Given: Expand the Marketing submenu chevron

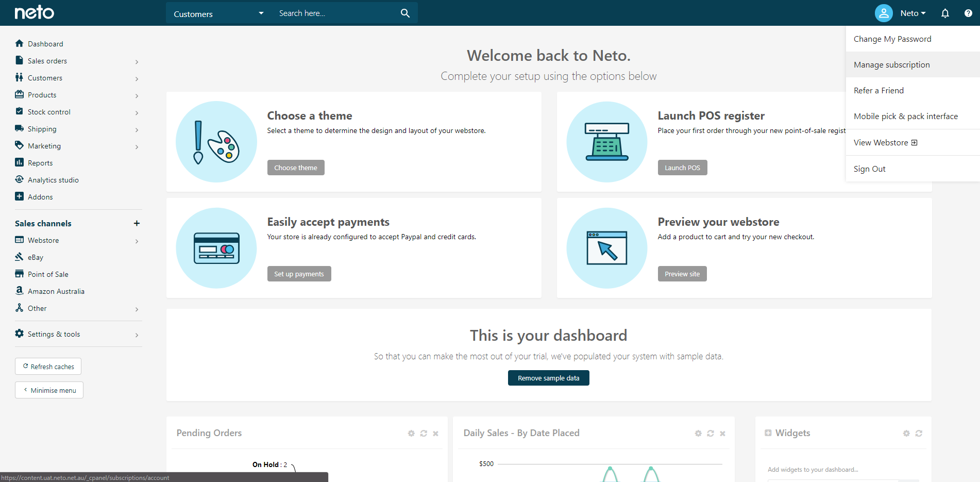Looking at the screenshot, I should click(x=137, y=147).
